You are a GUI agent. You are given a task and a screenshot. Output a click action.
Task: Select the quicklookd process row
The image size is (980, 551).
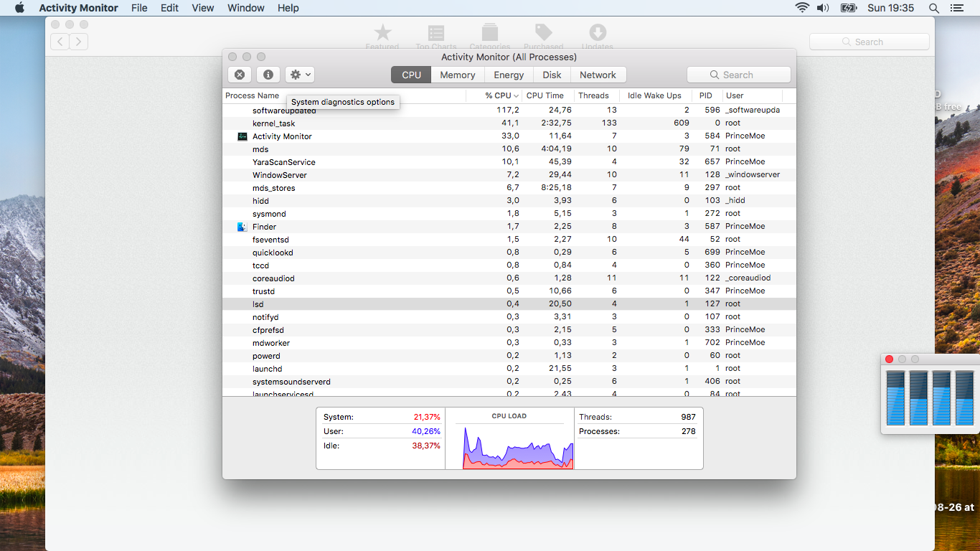(509, 253)
